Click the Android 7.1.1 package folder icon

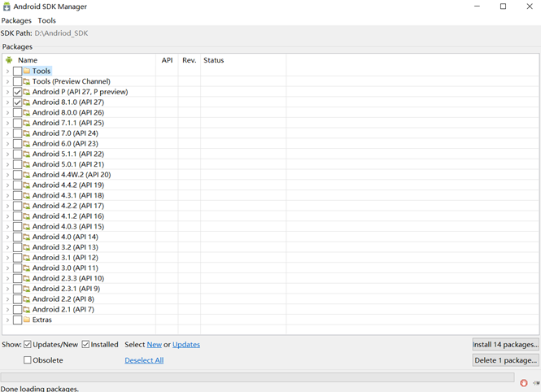(27, 123)
